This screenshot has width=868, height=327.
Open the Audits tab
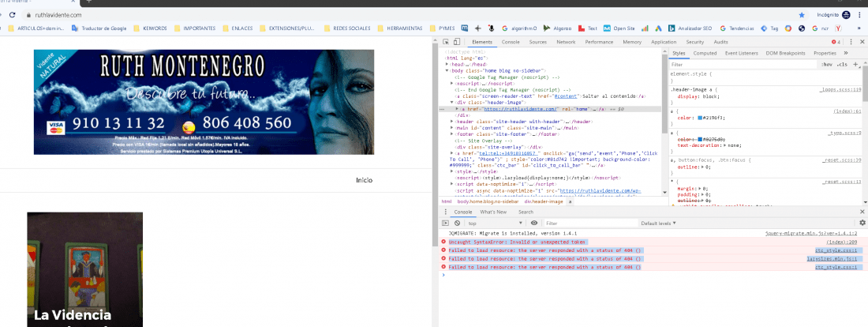tap(720, 42)
